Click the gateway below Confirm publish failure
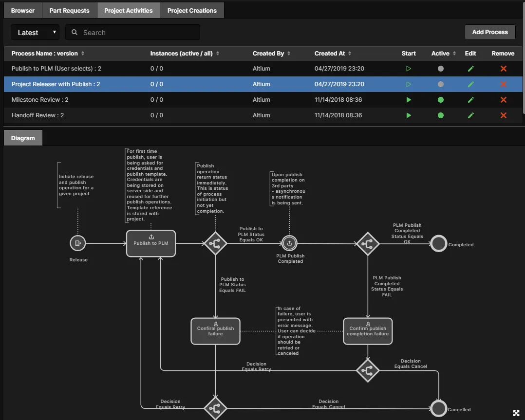This screenshot has height=420, width=525. coord(215,408)
